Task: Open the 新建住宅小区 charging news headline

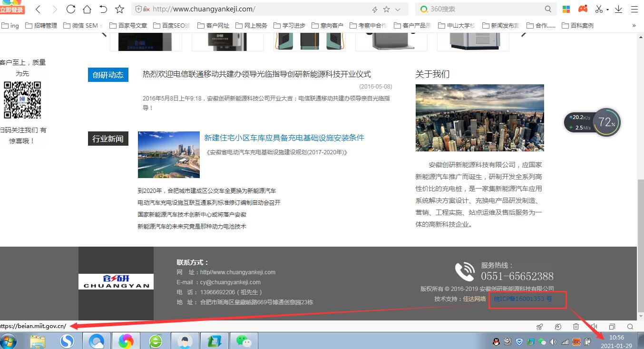Action: click(284, 138)
